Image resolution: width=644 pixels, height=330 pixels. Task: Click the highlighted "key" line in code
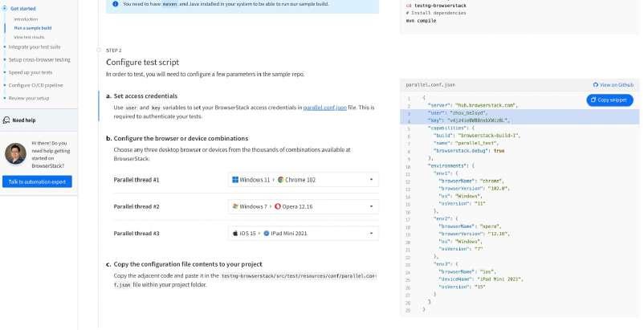(x=520, y=120)
